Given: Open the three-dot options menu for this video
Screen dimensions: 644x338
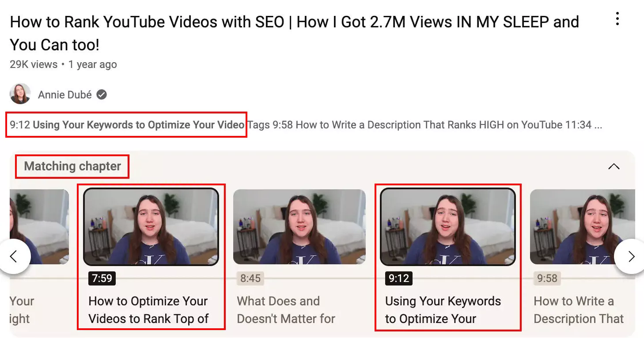Looking at the screenshot, I should click(617, 19).
